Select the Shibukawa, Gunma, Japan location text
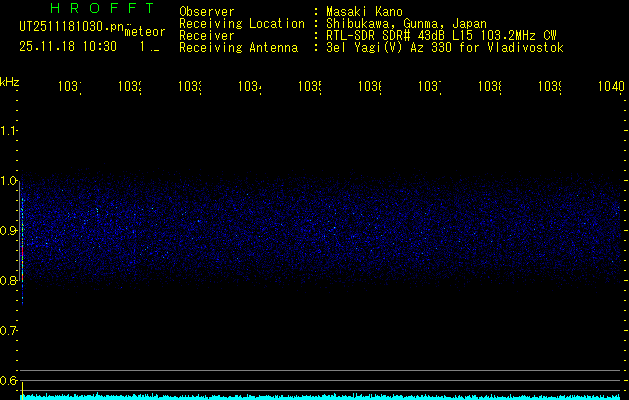 (x=402, y=23)
